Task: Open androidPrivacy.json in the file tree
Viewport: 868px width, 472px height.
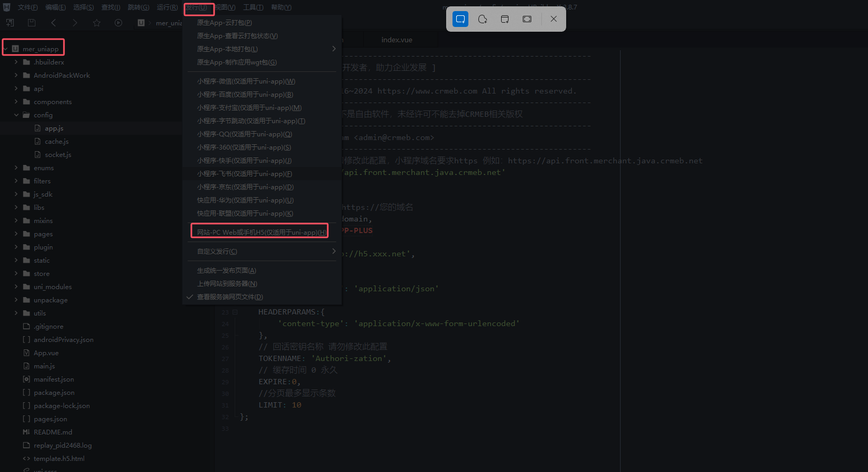Action: pyautogui.click(x=63, y=339)
